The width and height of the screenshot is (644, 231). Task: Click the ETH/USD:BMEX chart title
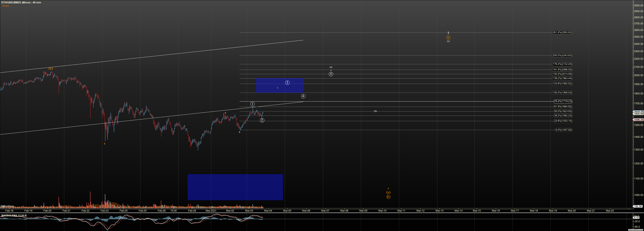[x=21, y=3]
